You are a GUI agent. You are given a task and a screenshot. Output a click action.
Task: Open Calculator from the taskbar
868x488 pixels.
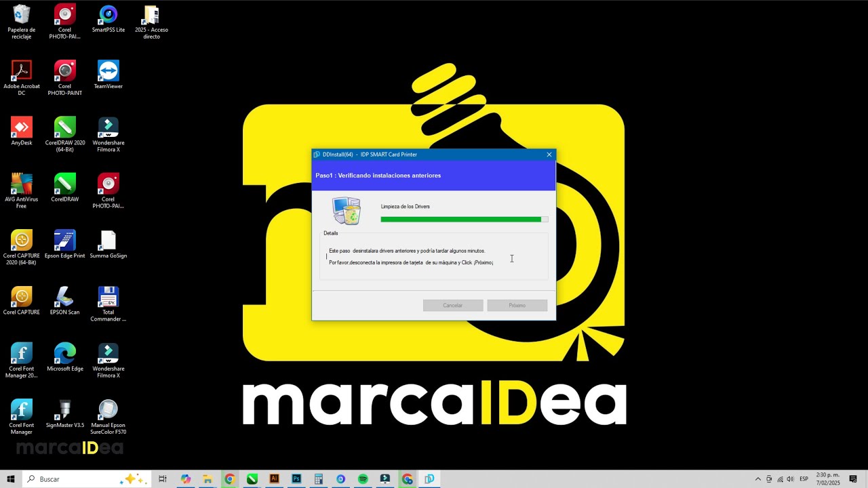click(x=319, y=479)
